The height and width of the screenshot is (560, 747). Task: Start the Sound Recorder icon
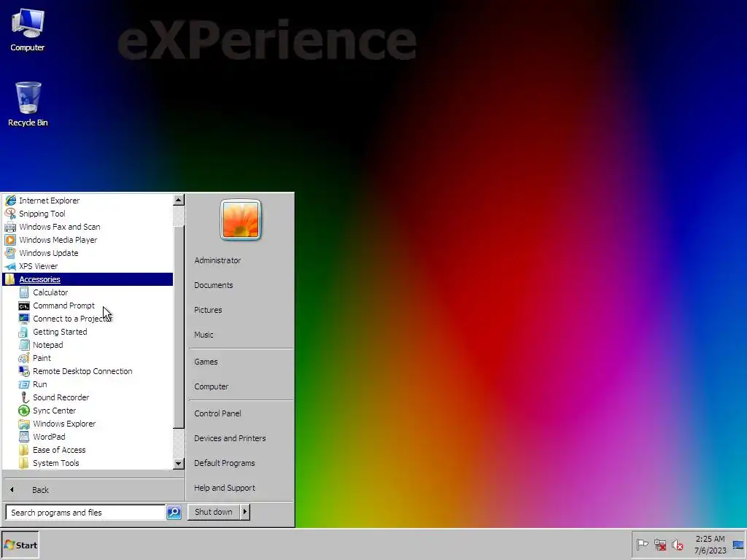pos(24,397)
